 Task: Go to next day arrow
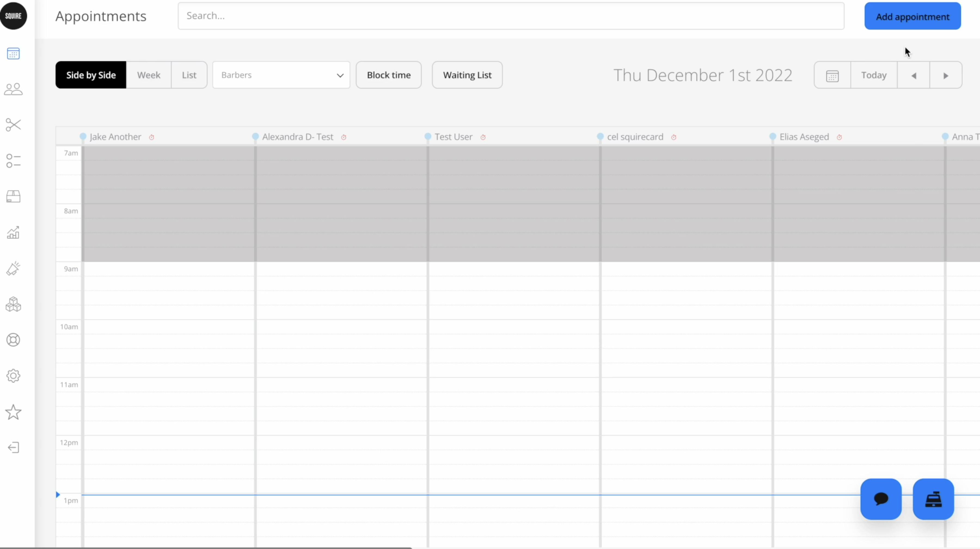[945, 75]
